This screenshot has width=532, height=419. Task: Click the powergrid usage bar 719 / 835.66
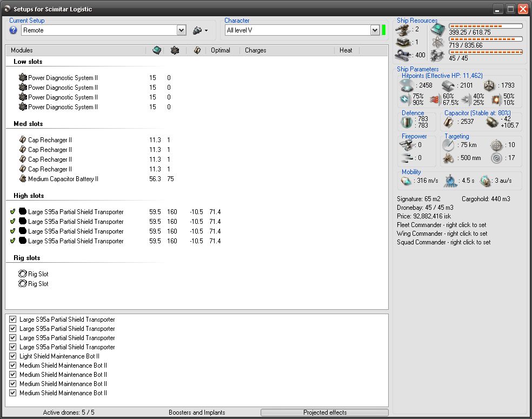(486, 39)
